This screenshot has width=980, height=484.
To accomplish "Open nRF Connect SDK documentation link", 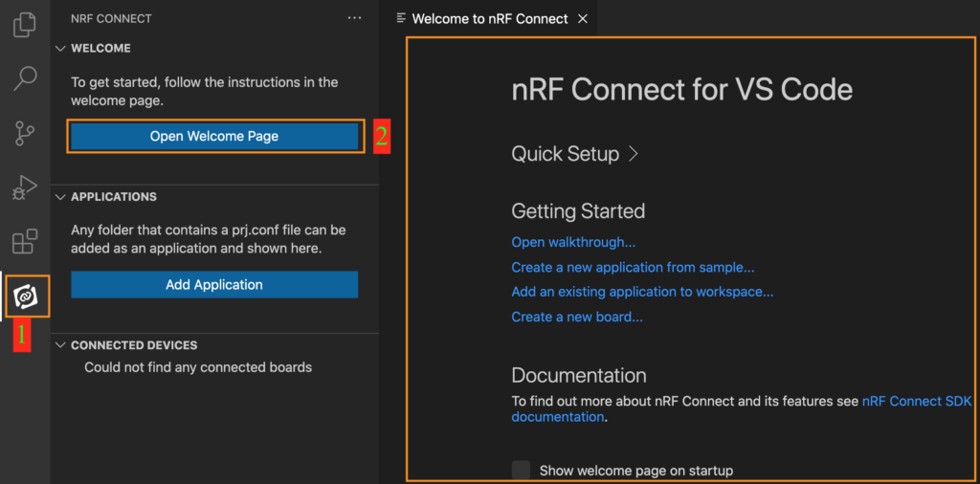I will [x=916, y=402].
